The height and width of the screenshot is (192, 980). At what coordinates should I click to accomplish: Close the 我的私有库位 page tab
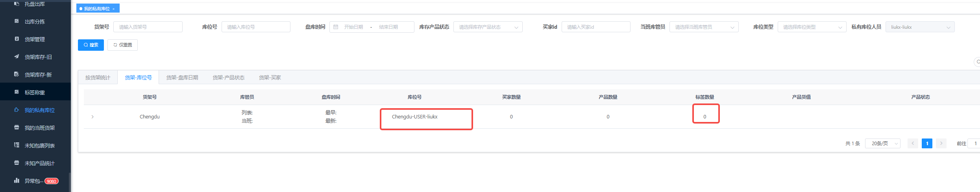click(113, 9)
